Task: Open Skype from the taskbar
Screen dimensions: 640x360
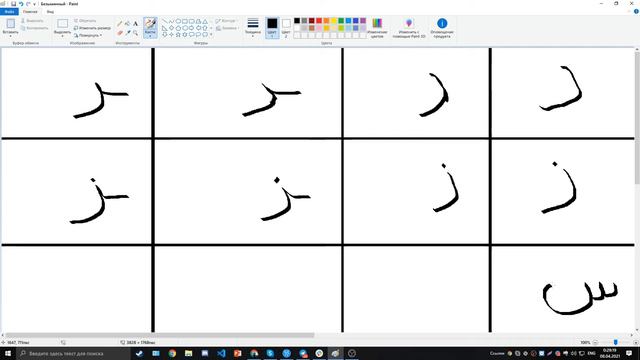Action: pyautogui.click(x=270, y=353)
